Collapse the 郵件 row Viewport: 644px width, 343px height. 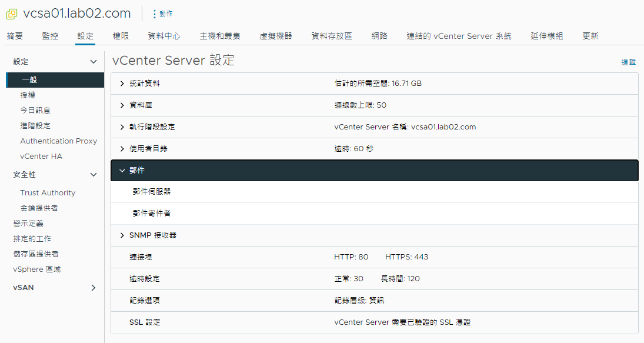click(122, 171)
